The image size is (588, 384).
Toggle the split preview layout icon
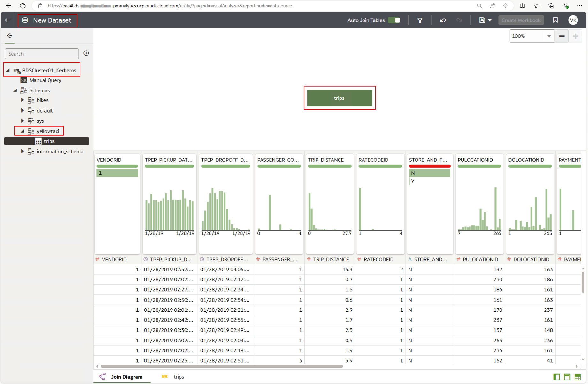pos(567,377)
